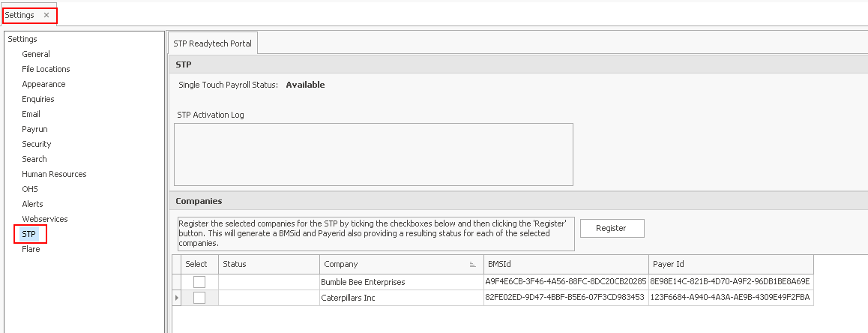The width and height of the screenshot is (868, 333).
Task: Switch to STP Readytech Portal tab
Action: 212,43
